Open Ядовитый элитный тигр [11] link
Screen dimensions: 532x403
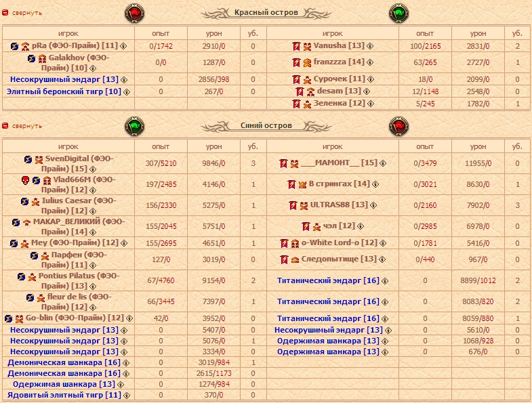(64, 395)
